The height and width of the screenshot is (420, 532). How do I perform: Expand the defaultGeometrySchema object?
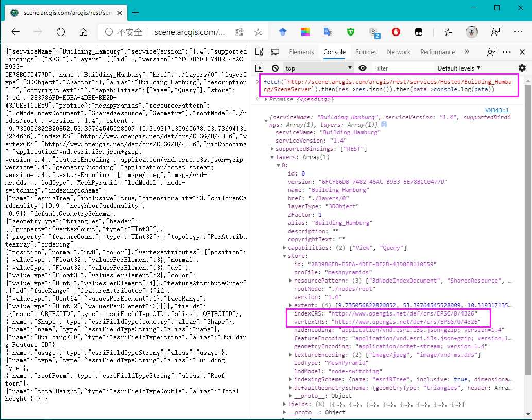[x=290, y=388]
